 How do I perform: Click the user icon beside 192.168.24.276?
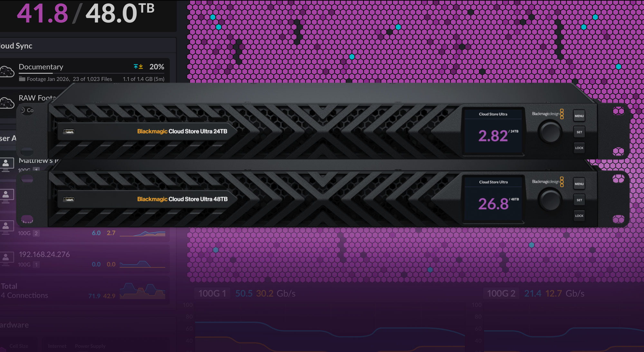(x=6, y=258)
